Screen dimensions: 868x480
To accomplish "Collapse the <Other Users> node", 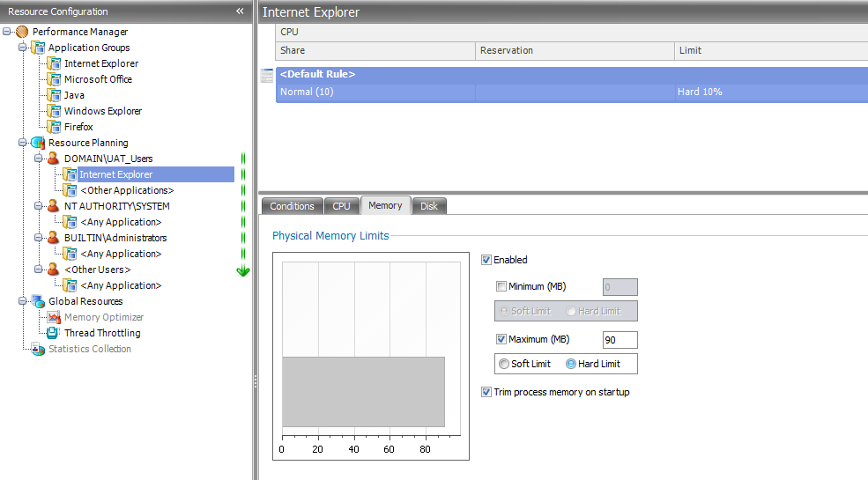I will (38, 270).
